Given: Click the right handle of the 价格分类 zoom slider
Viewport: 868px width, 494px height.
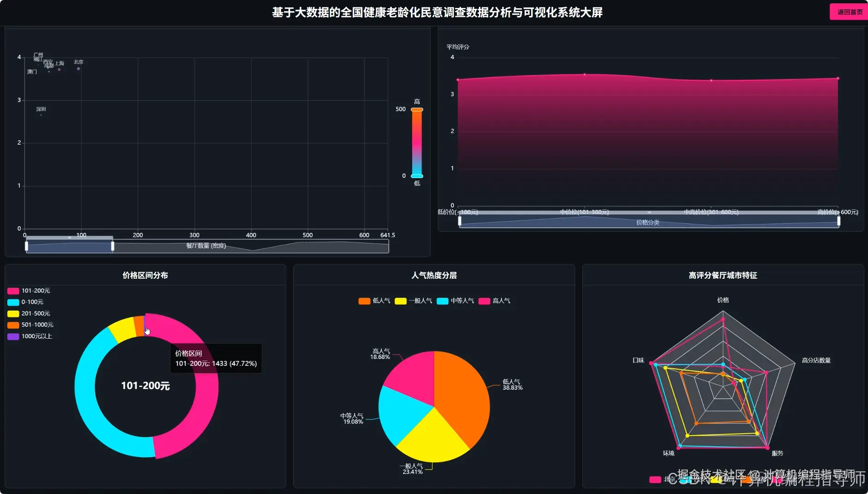Looking at the screenshot, I should [x=838, y=221].
